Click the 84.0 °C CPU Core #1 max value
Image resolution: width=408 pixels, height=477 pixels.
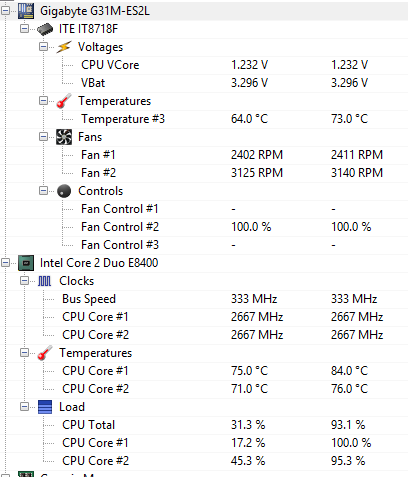(349, 371)
